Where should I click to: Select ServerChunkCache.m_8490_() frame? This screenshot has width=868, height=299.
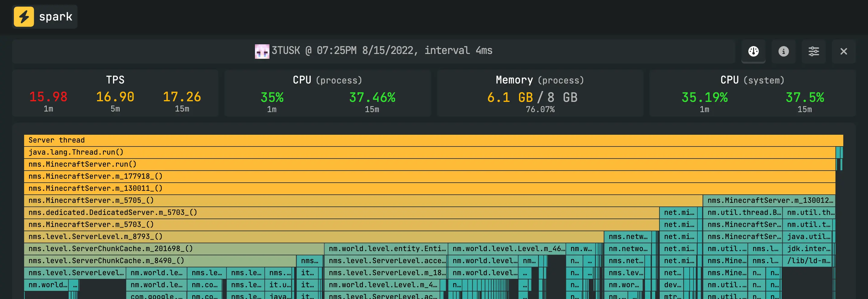(x=160, y=261)
